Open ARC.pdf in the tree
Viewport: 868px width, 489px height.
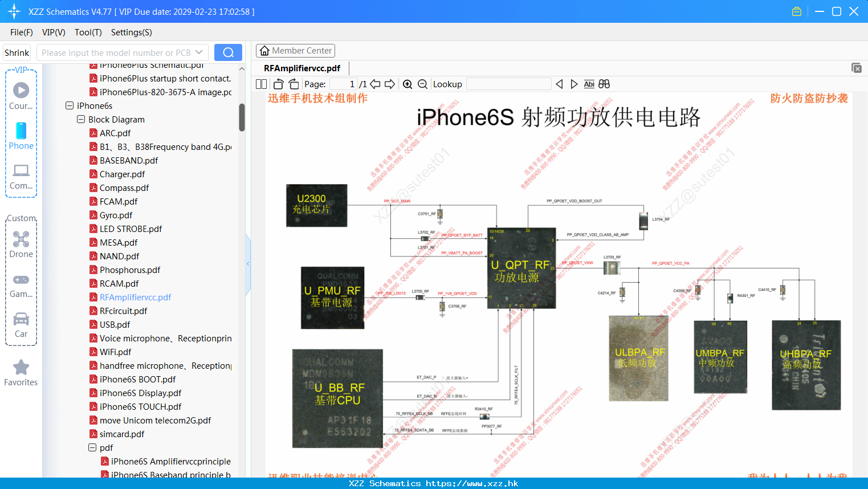click(115, 133)
